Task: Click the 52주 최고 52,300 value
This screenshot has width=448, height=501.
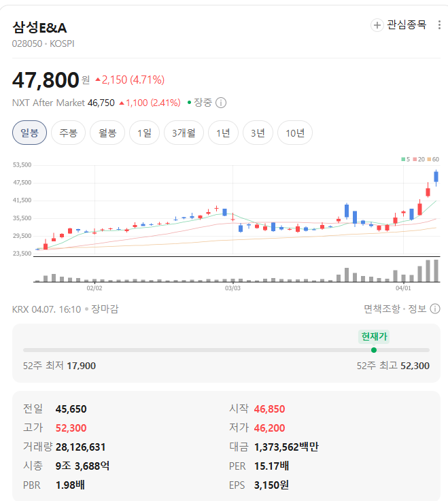Action: click(415, 366)
